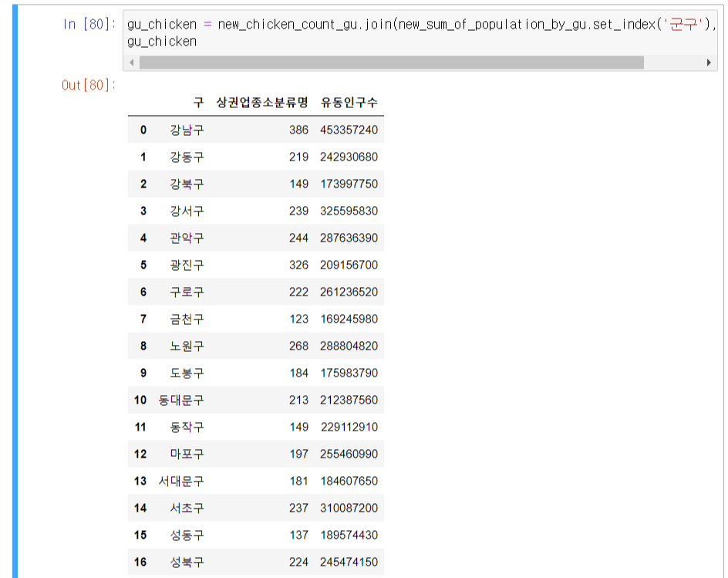The height and width of the screenshot is (578, 728).
Task: Select the '금천구' cell
Action: tap(187, 319)
